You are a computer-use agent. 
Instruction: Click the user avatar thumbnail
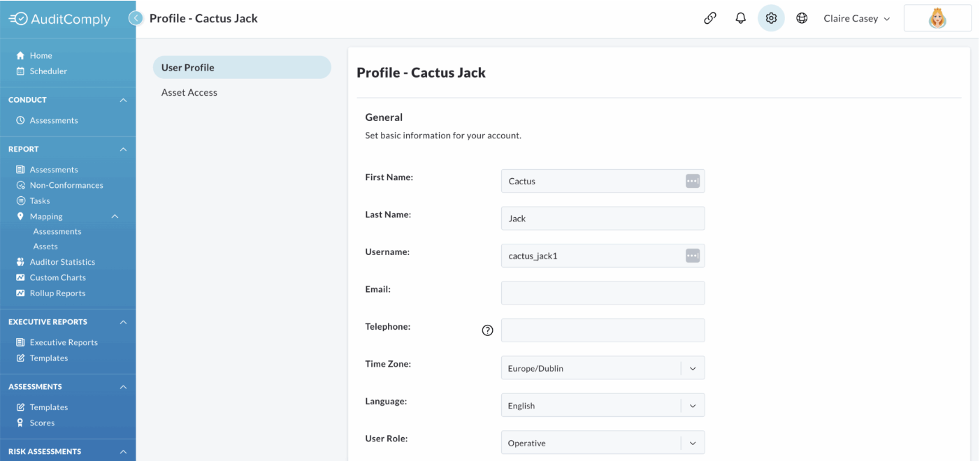point(937,19)
